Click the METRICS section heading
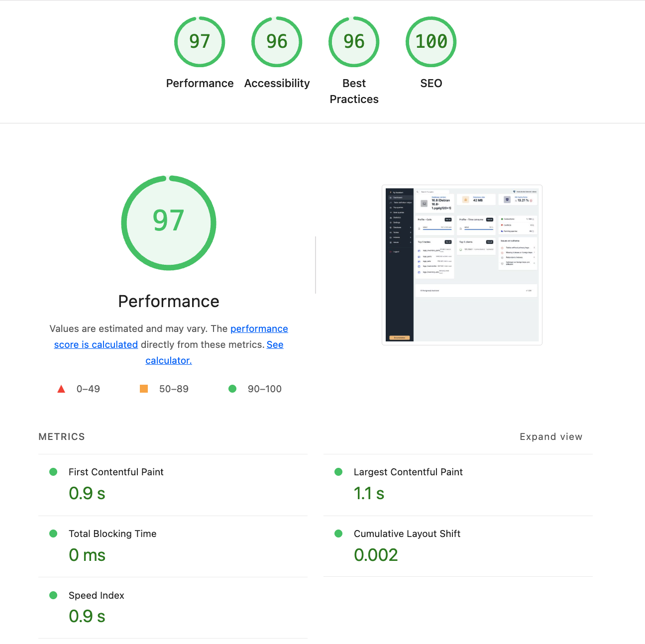This screenshot has height=644, width=645. (x=62, y=436)
